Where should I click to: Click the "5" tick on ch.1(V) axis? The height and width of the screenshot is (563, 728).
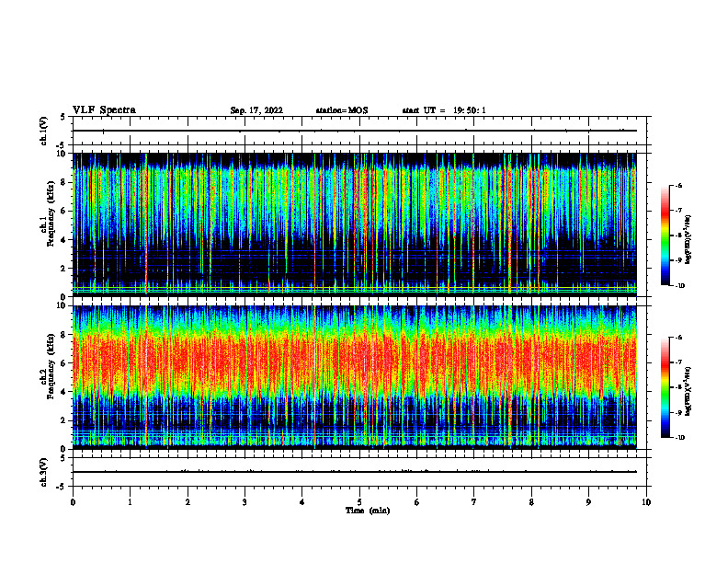(x=63, y=117)
